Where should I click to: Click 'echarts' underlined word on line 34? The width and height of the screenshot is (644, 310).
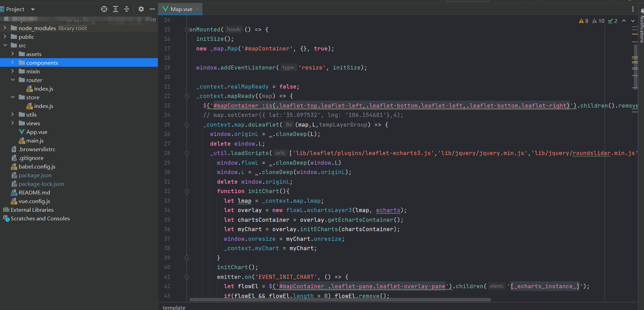point(388,210)
